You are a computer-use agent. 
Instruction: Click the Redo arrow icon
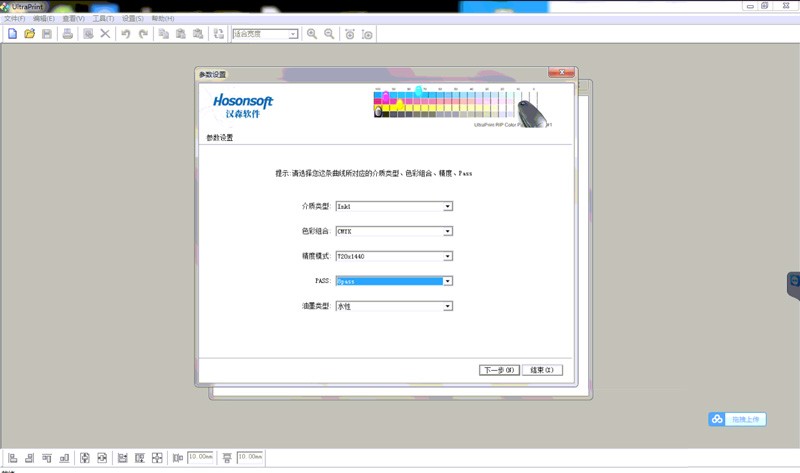(143, 34)
